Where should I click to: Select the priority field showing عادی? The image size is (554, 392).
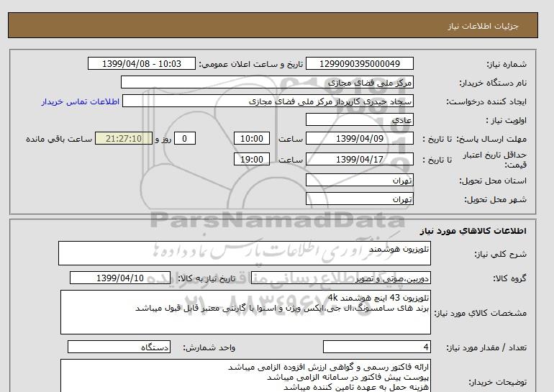tap(359, 119)
